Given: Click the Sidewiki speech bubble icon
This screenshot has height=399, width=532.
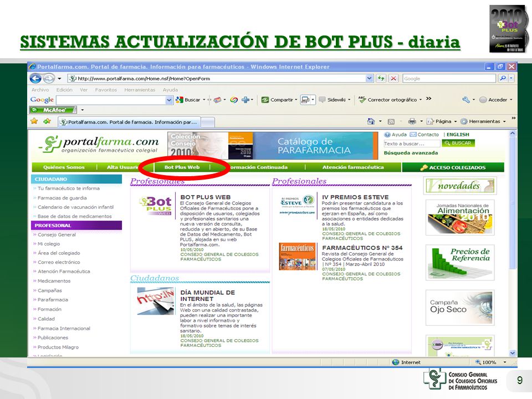Looking at the screenshot, I should point(322,99).
